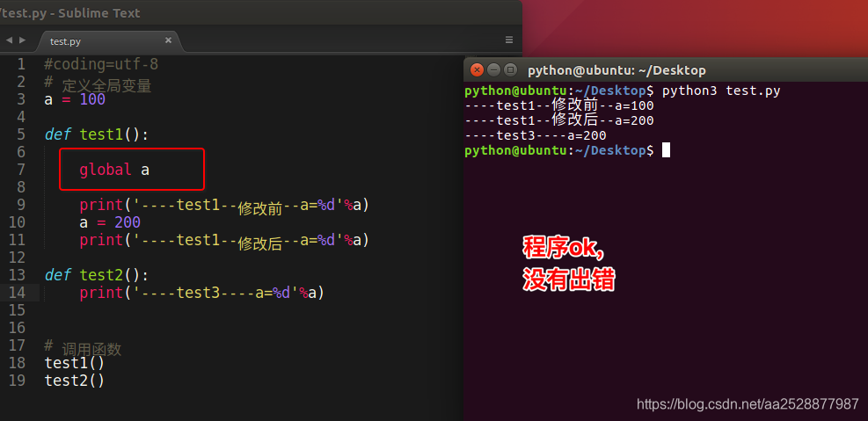Click the print statement with 修改前
Viewport: 868px width, 421px height.
coord(224,206)
